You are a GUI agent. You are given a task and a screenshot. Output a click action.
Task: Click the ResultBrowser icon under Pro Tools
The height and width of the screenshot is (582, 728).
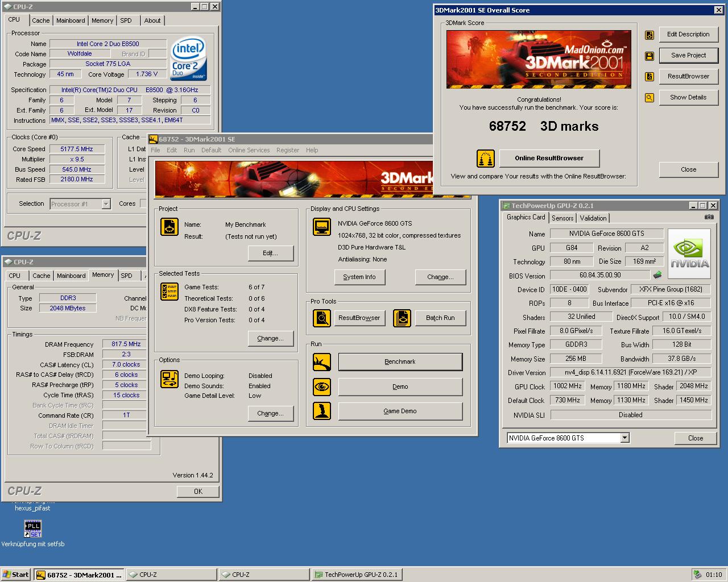pyautogui.click(x=322, y=318)
